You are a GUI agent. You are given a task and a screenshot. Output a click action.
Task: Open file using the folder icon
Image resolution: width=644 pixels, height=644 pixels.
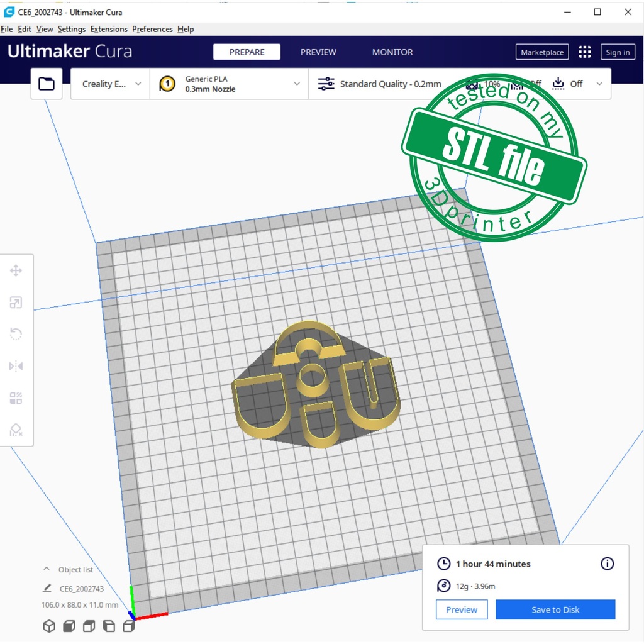pos(47,84)
